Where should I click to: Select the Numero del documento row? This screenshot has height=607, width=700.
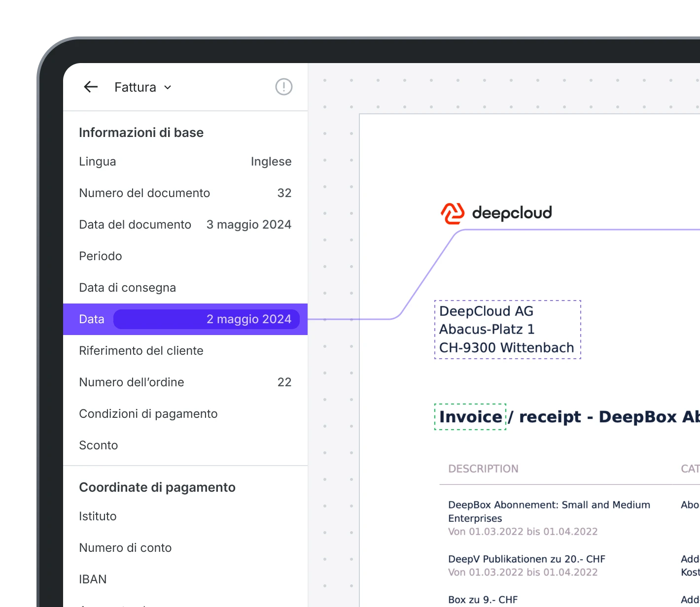click(x=185, y=193)
